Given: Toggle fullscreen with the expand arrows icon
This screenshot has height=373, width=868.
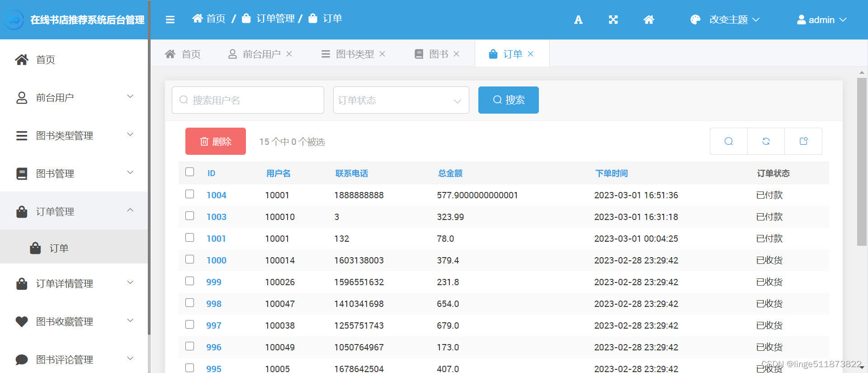Looking at the screenshot, I should [613, 19].
